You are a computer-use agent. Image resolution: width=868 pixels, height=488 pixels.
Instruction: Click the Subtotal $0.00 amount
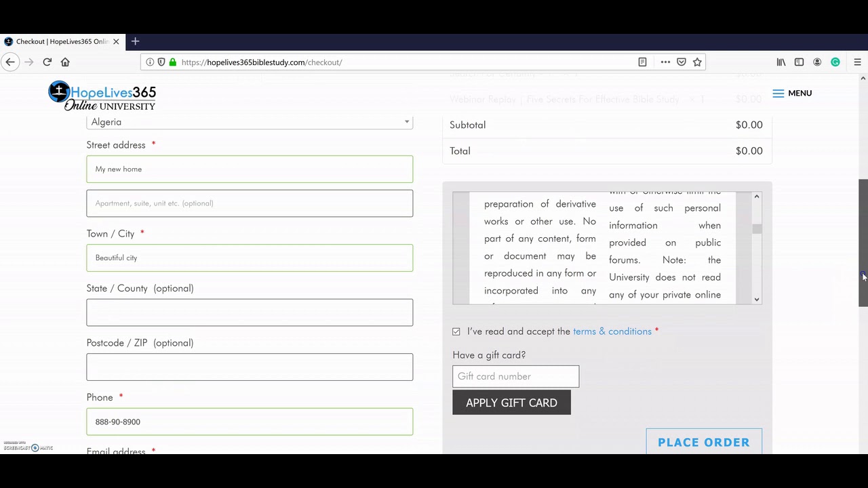[x=749, y=125]
